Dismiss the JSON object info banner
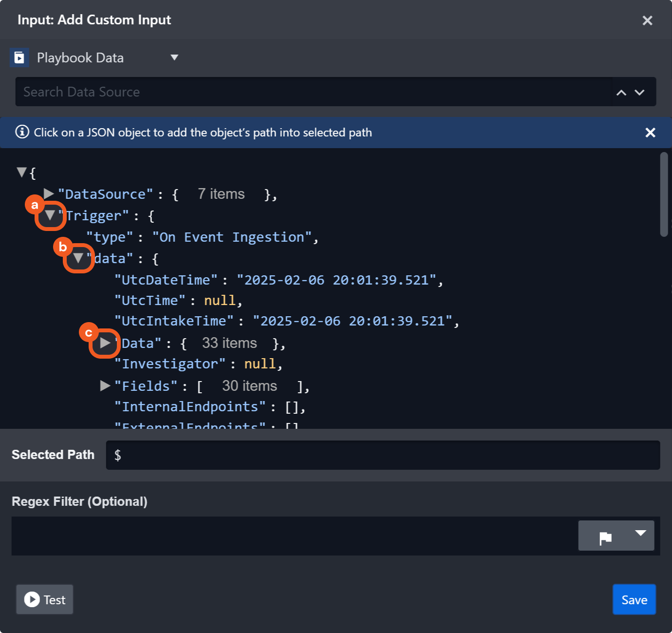This screenshot has width=672, height=633. [x=650, y=133]
